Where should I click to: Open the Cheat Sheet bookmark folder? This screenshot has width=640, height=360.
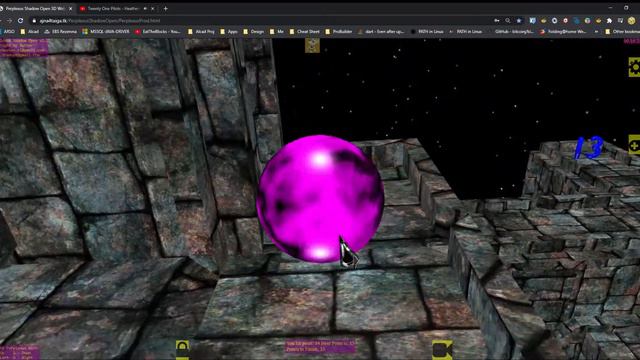tap(304, 31)
